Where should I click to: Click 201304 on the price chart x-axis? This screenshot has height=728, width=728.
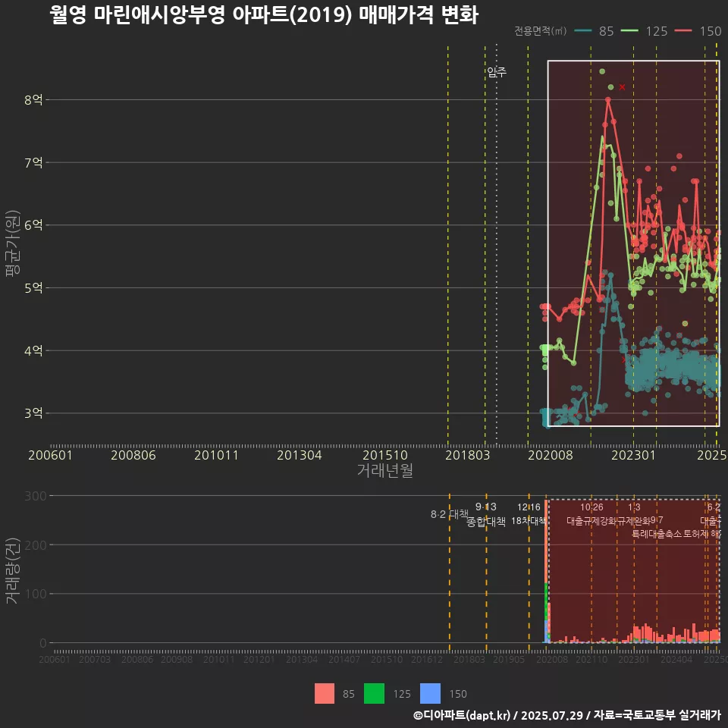click(299, 455)
